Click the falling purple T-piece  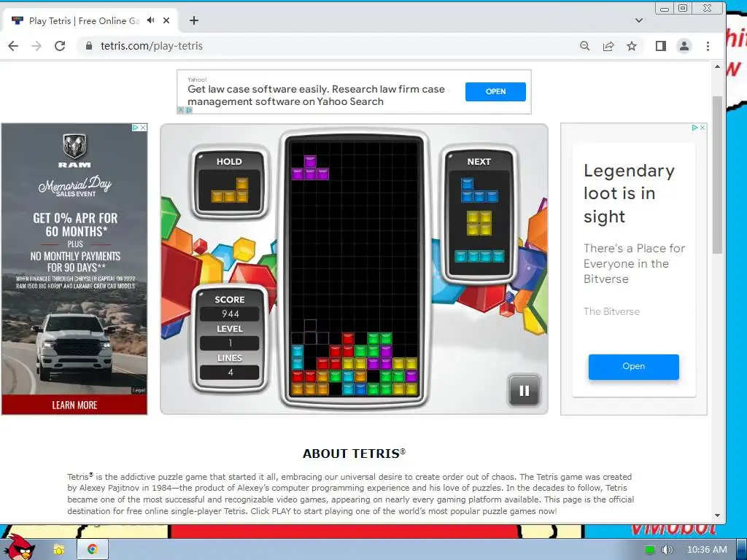pyautogui.click(x=310, y=168)
